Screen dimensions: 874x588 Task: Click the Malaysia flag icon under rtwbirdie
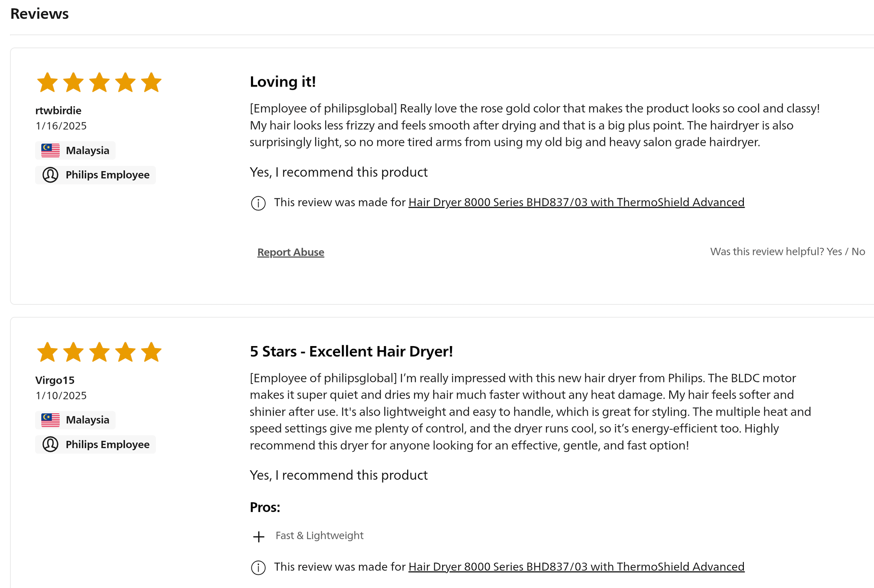click(50, 150)
